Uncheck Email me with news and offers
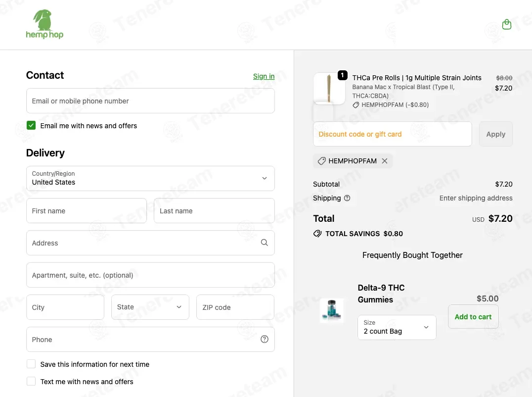Screen dimensions: 532x397 31,125
